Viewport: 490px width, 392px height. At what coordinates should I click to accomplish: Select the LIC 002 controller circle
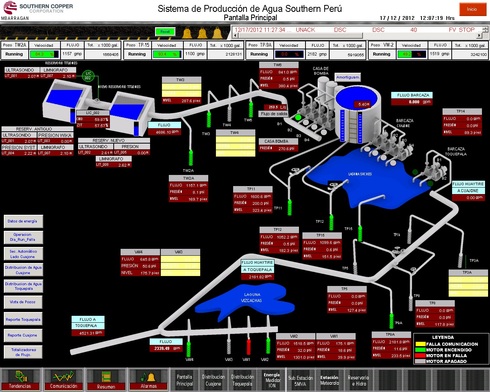coord(88,76)
